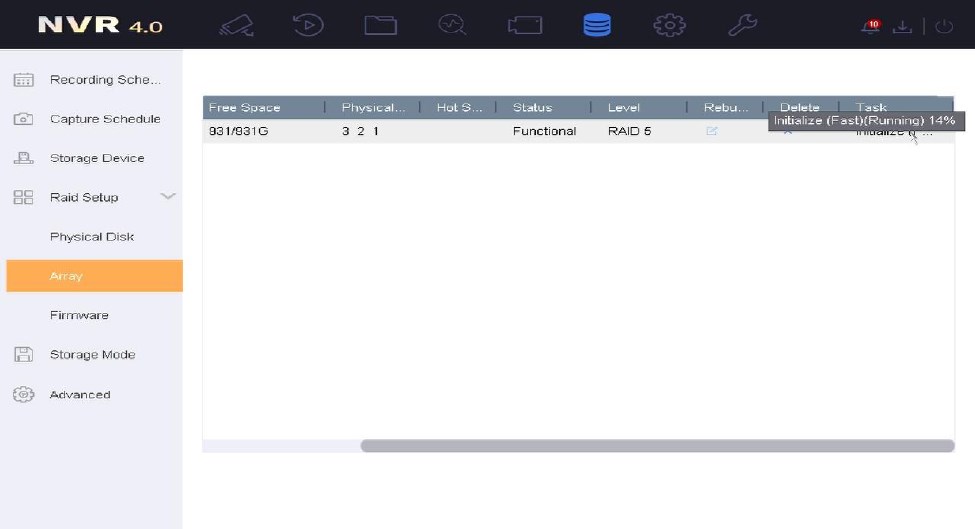
Task: Open Maintenance wrench icon
Action: coord(742,25)
